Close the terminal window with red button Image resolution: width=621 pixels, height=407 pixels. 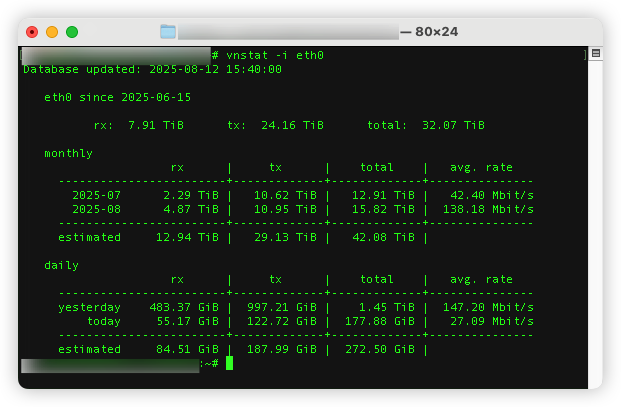click(x=32, y=32)
